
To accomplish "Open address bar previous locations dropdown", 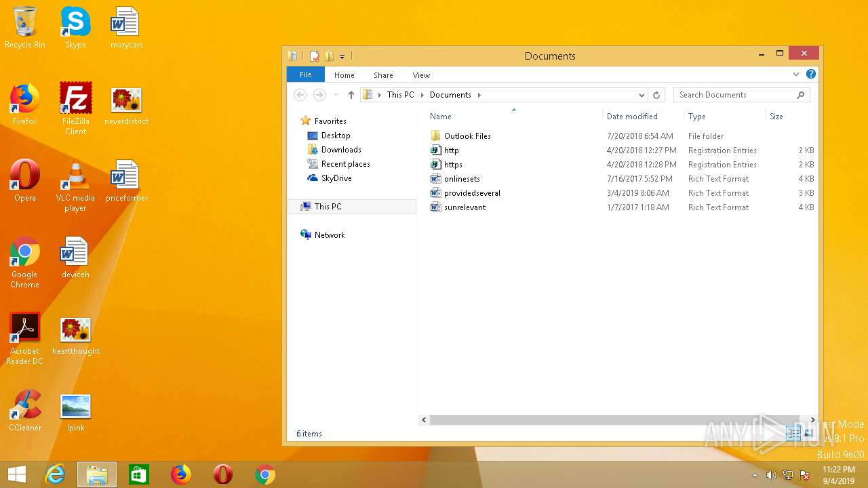I will point(642,95).
